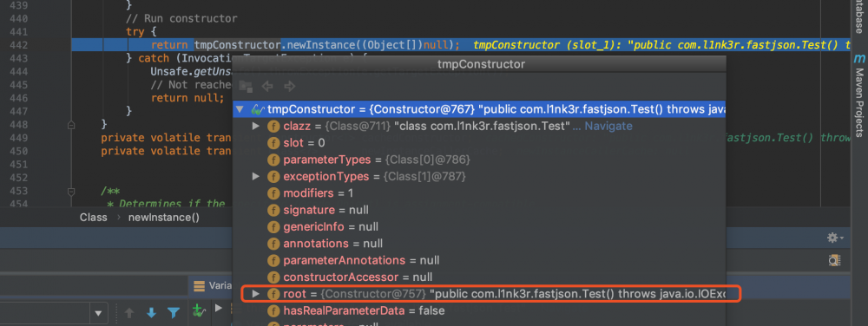Screen dimensions: 868x326
Task: Open the Database side tab
Action: coord(859,18)
